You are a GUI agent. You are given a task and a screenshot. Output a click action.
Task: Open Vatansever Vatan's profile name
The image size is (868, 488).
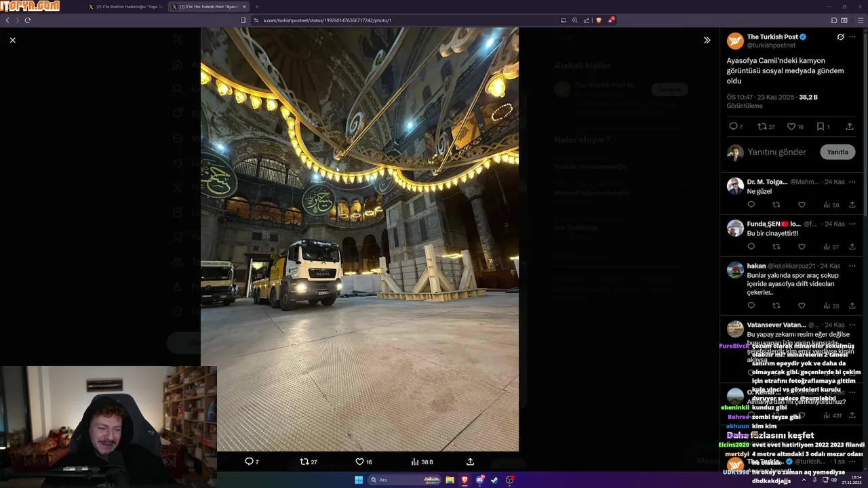(776, 325)
